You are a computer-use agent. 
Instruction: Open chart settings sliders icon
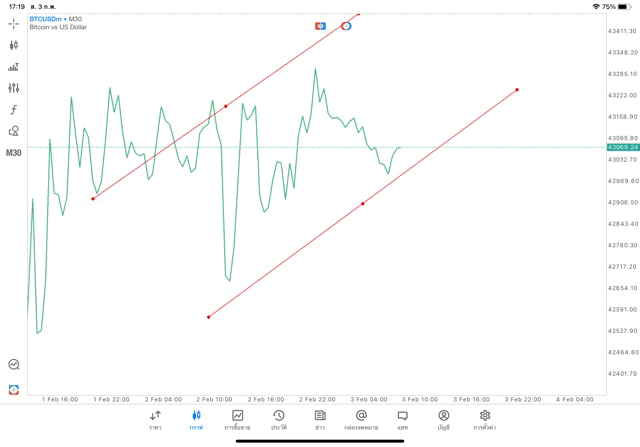[14, 88]
